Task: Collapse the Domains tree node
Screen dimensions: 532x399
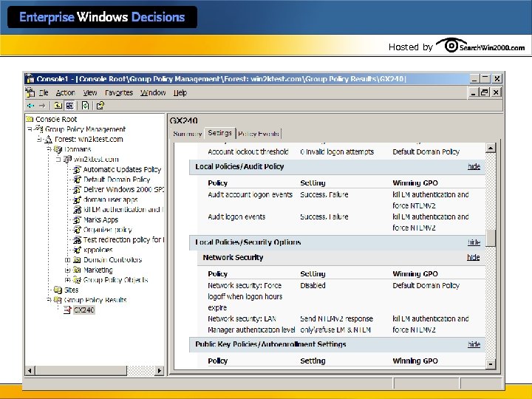Action: pyautogui.click(x=49, y=149)
